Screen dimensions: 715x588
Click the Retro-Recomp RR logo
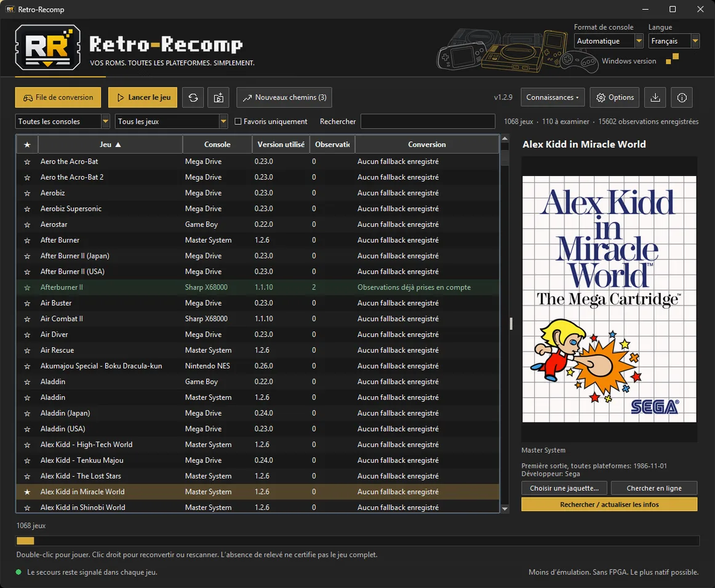tap(48, 47)
